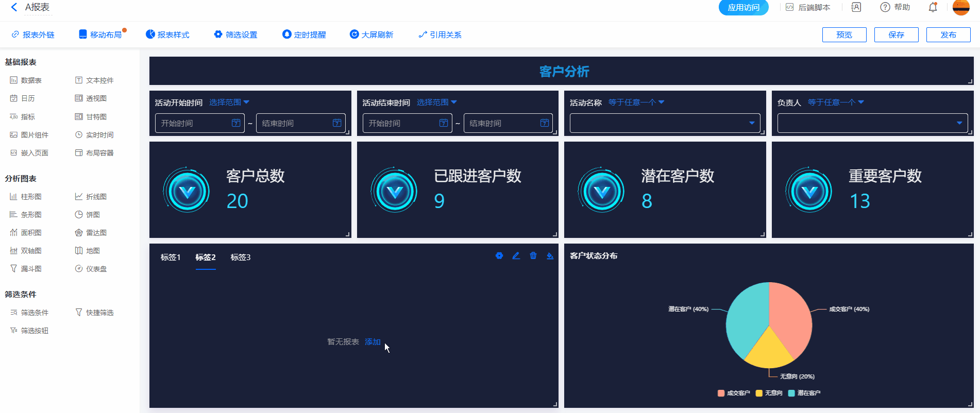This screenshot has width=980, height=413.
Task: Click the 保存 button
Action: (896, 35)
